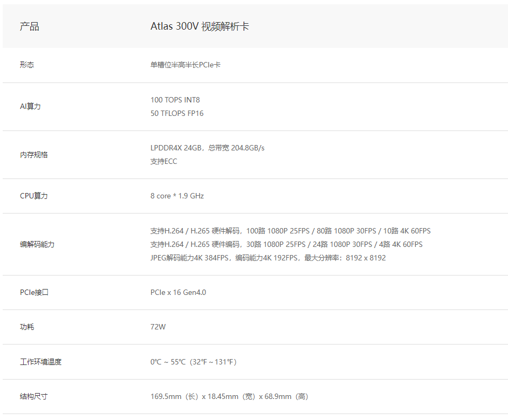Select the '单槽位半高半长PCIe卡' value
This screenshot has width=508, height=420.
coord(186,65)
